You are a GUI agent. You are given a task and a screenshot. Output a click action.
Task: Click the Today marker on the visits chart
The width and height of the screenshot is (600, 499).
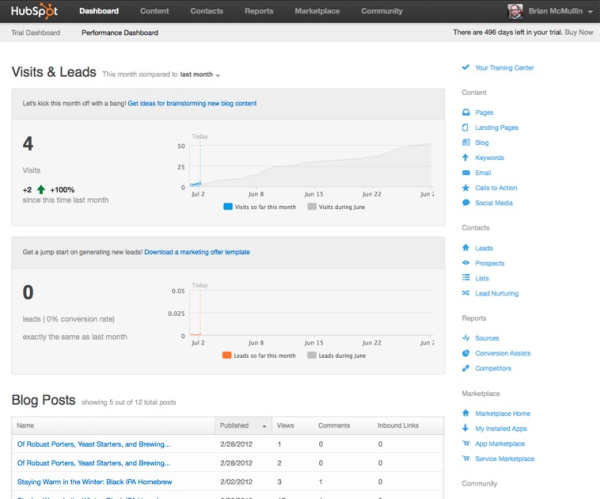(x=200, y=137)
